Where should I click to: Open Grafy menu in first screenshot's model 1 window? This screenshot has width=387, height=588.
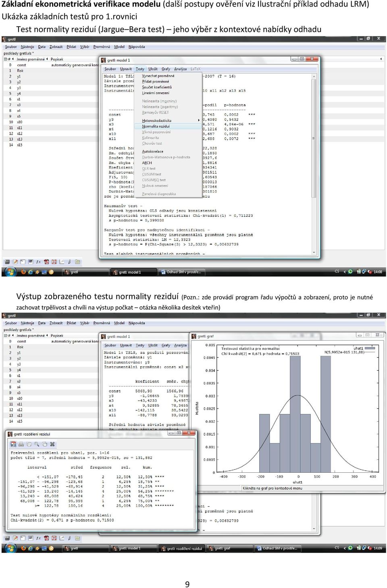pos(166,69)
